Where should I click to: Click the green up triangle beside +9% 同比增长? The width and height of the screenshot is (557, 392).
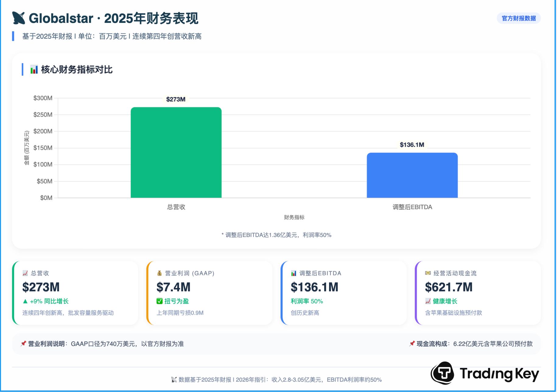coord(25,301)
